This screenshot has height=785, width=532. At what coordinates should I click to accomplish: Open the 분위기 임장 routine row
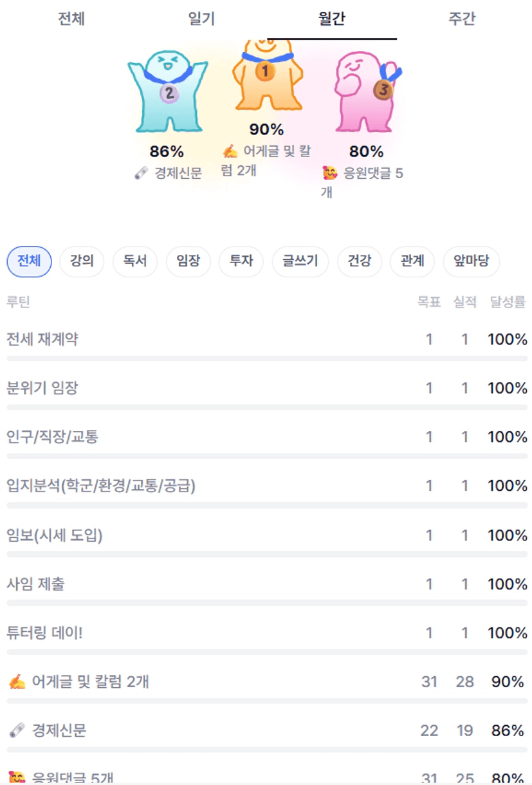(42, 388)
